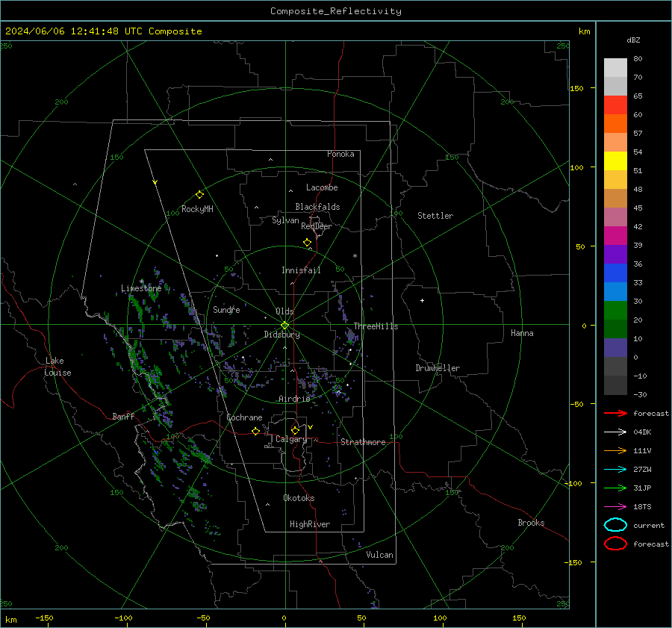This screenshot has height=628, width=672.
Task: Click the Lacombe city label
Action: click(322, 187)
